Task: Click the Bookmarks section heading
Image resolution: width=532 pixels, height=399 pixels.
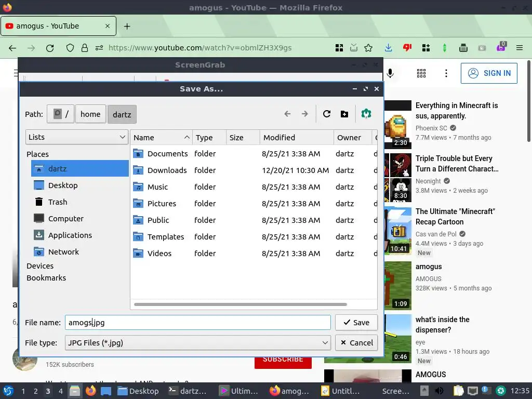Action: click(x=46, y=278)
